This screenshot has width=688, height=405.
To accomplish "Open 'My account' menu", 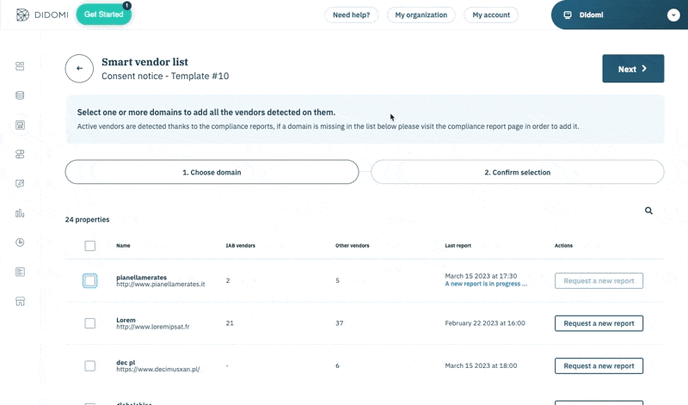I will (x=491, y=15).
